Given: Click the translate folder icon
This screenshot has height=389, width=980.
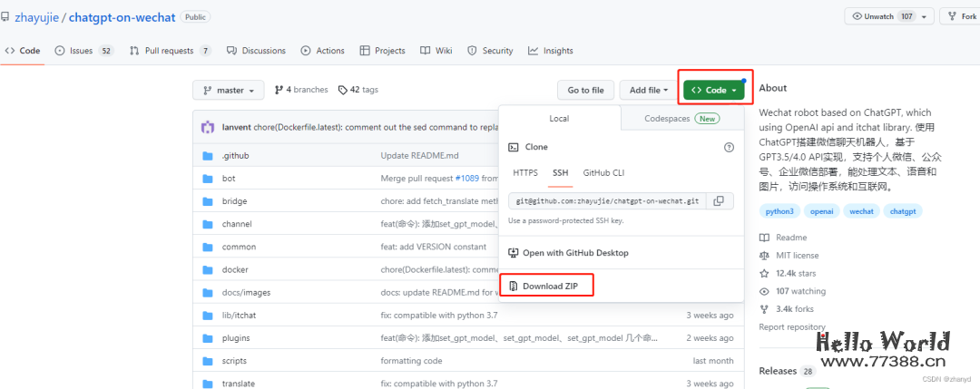Looking at the screenshot, I should click(x=208, y=384).
